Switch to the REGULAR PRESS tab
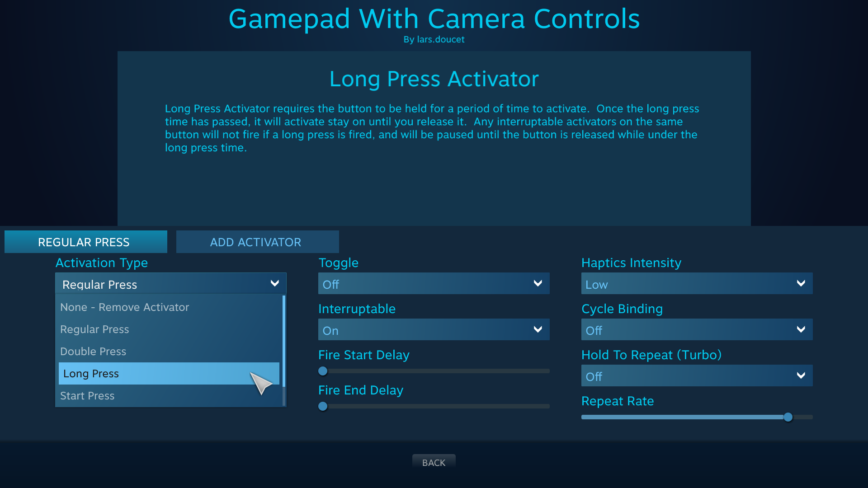The height and width of the screenshot is (488, 868). [84, 241]
